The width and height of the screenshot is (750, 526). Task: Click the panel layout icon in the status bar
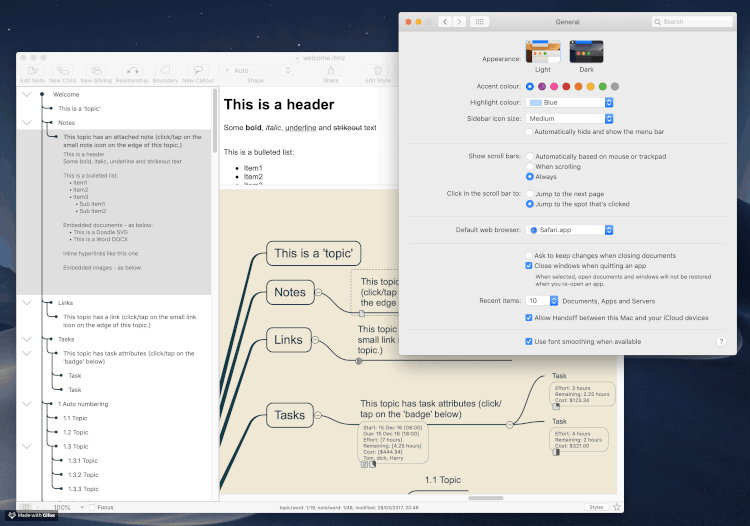point(26,507)
